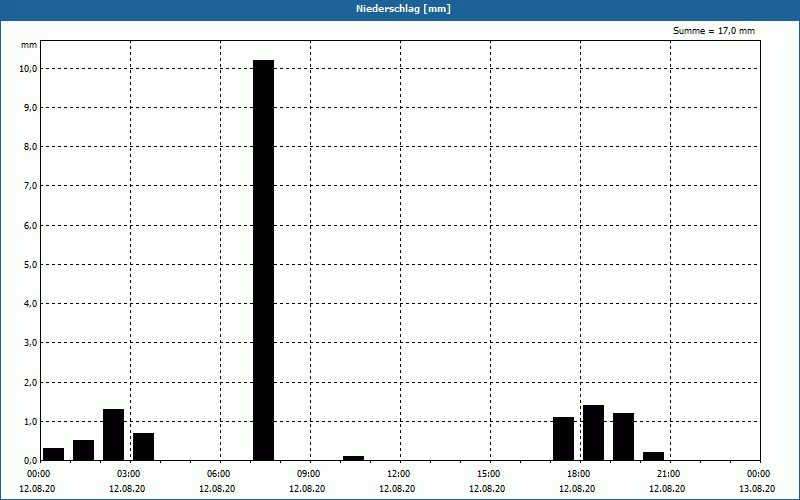Click the tallest evening bar, just after 18:00

pyautogui.click(x=593, y=433)
